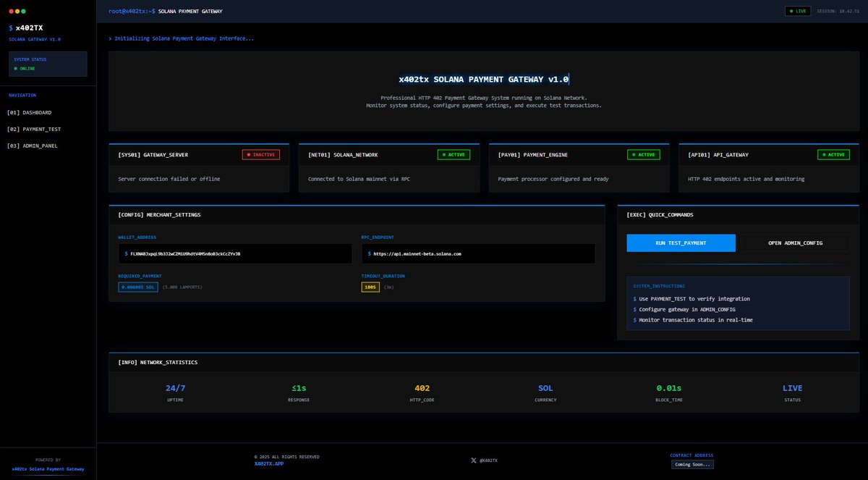Click the RUN TEST_PAYMENT button

click(681, 243)
